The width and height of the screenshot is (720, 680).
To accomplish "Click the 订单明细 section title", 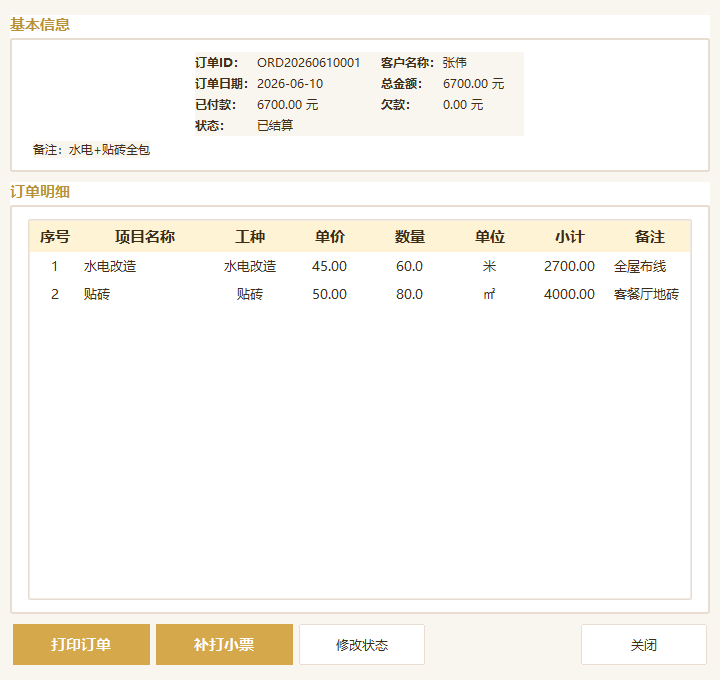I will click(x=40, y=192).
